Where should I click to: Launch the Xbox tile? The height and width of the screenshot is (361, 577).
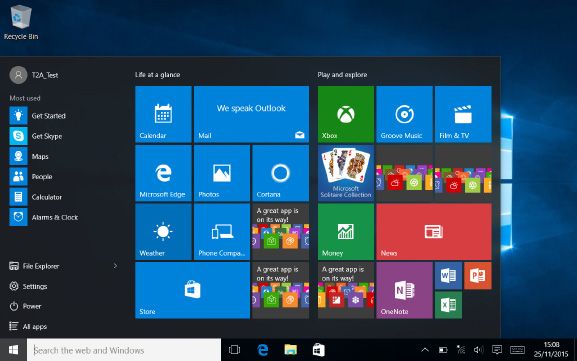tap(346, 114)
